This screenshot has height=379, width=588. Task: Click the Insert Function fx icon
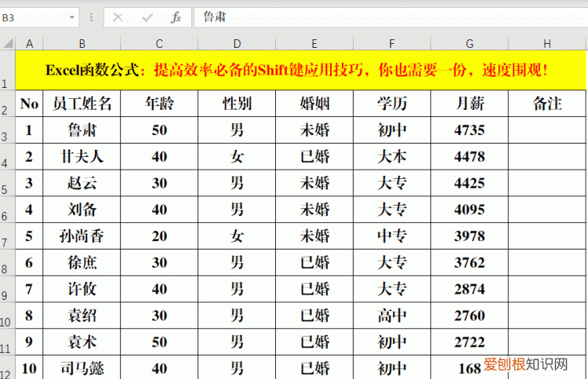(x=176, y=17)
